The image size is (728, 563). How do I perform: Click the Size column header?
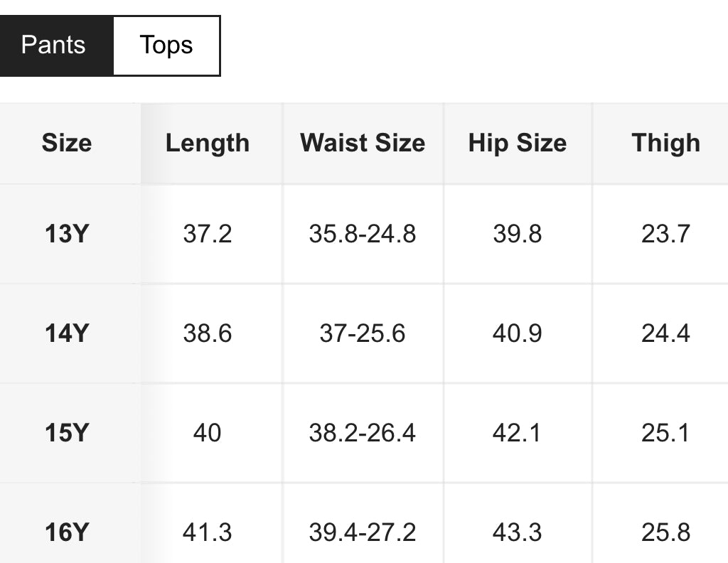point(67,143)
